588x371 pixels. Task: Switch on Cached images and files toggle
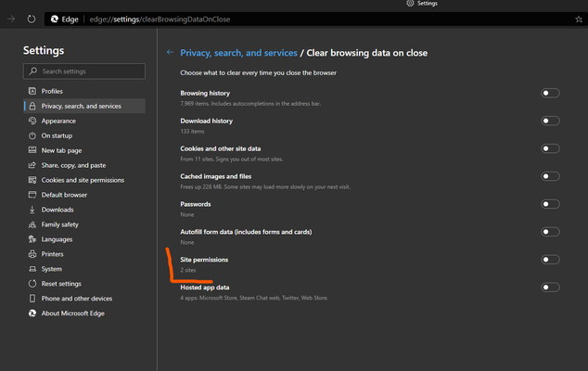tap(550, 176)
